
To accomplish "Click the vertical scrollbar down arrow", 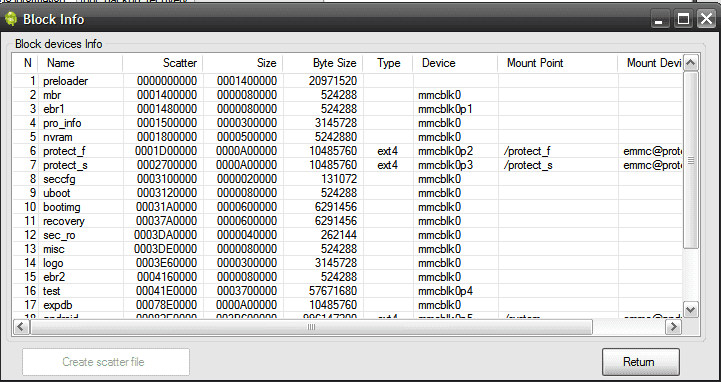I will pos(691,309).
